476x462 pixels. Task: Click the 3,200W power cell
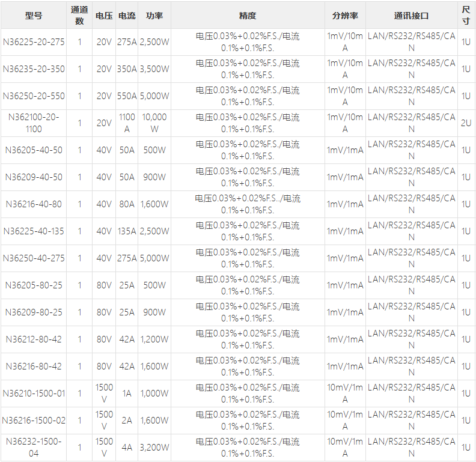click(x=154, y=447)
